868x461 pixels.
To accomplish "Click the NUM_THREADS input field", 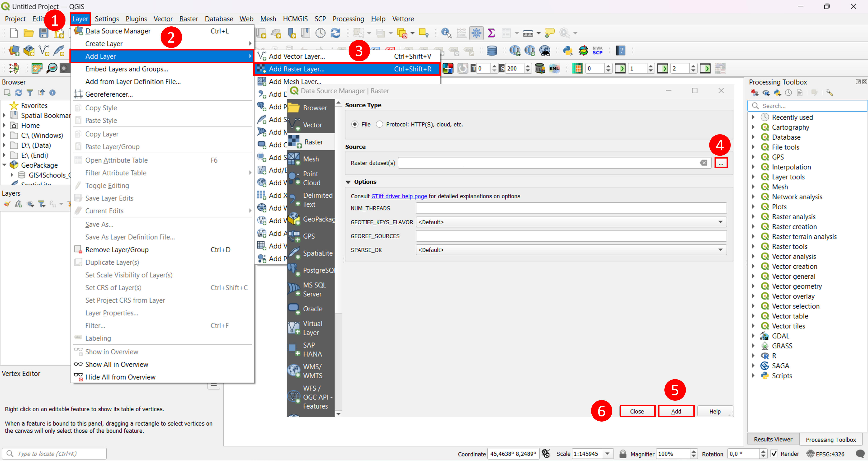I will pyautogui.click(x=571, y=208).
